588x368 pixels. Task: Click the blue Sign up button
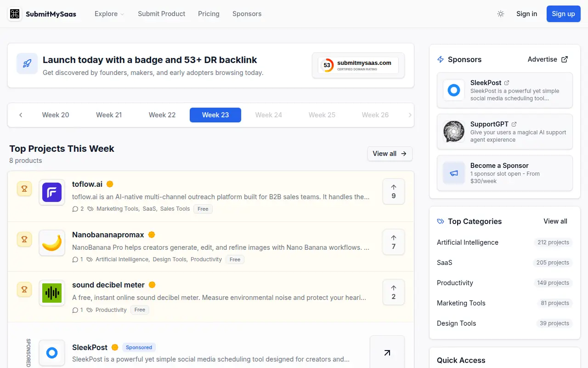pos(563,14)
